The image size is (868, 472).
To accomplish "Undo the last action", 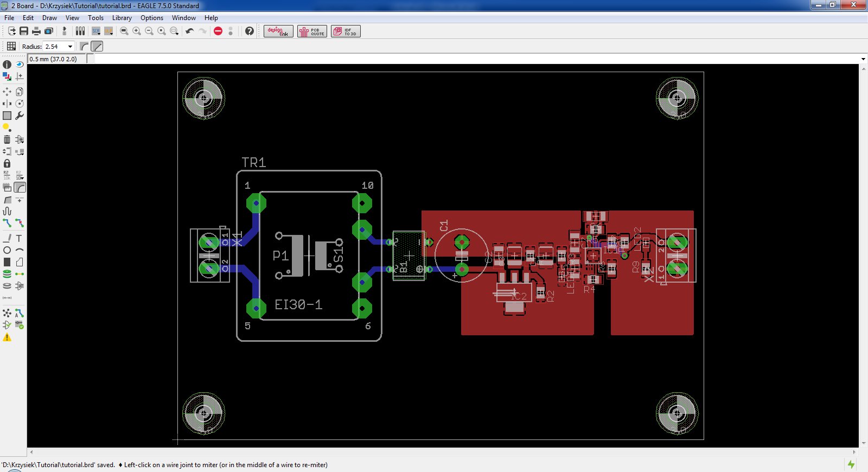I will [x=190, y=31].
